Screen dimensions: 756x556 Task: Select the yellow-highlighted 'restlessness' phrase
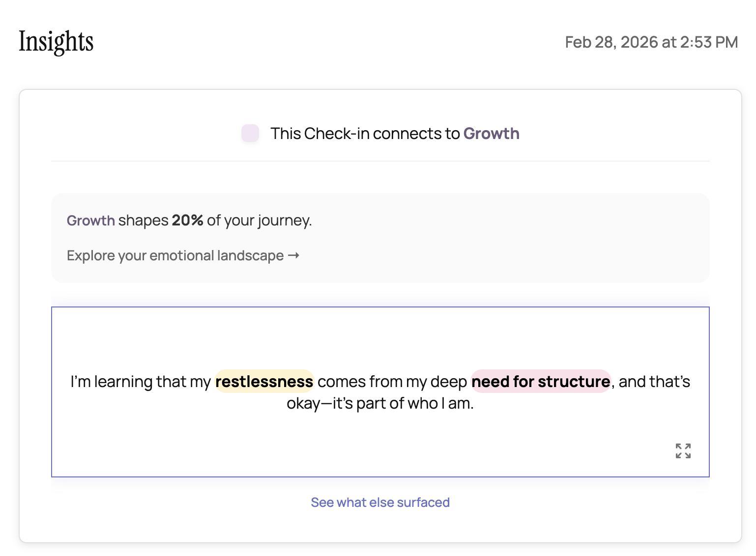pos(264,382)
